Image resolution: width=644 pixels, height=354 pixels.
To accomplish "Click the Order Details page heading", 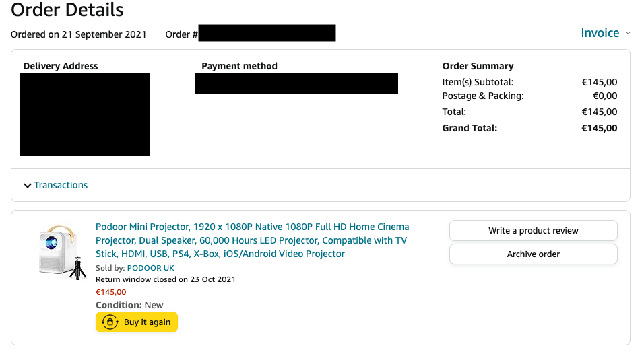I will click(67, 10).
